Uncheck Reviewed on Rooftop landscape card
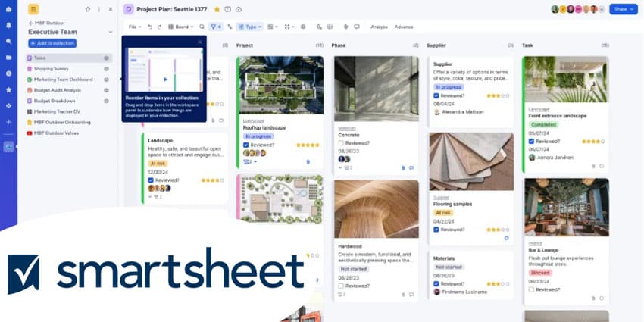 pyautogui.click(x=246, y=145)
